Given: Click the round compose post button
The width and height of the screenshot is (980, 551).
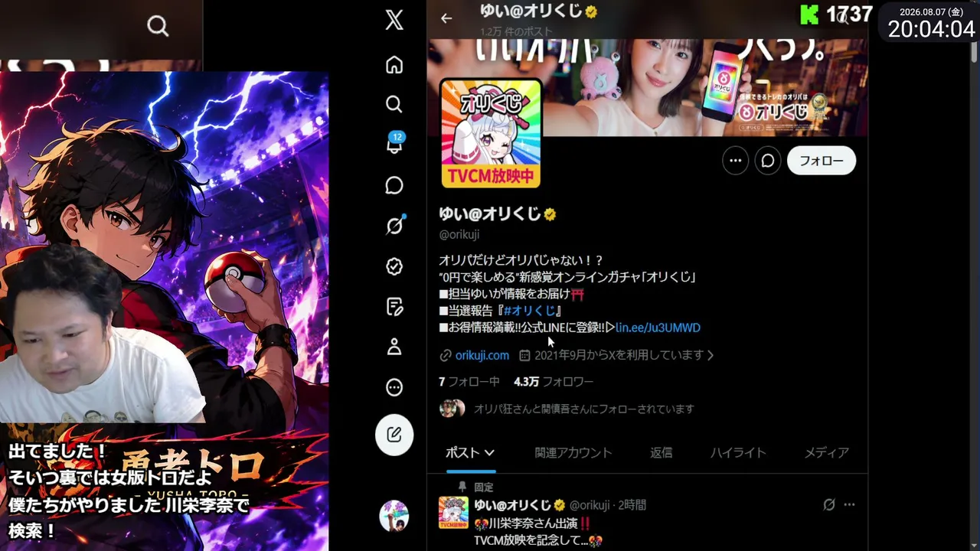Looking at the screenshot, I should click(x=394, y=435).
